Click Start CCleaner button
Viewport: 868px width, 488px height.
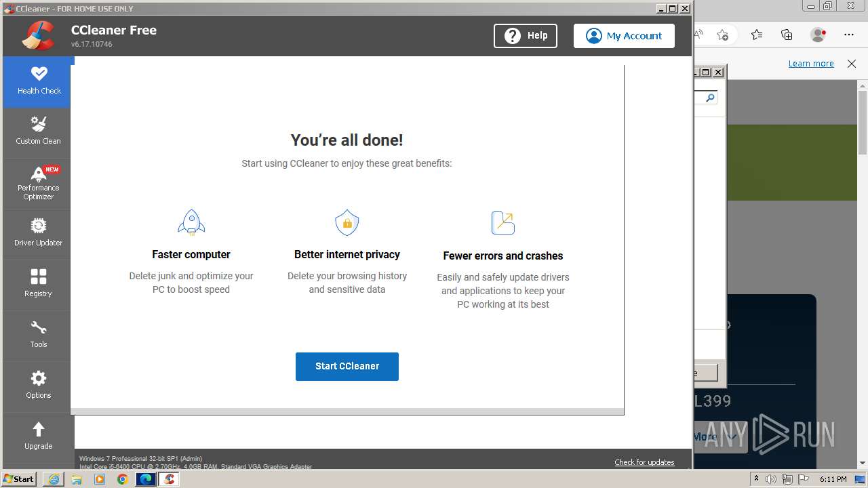tap(347, 366)
